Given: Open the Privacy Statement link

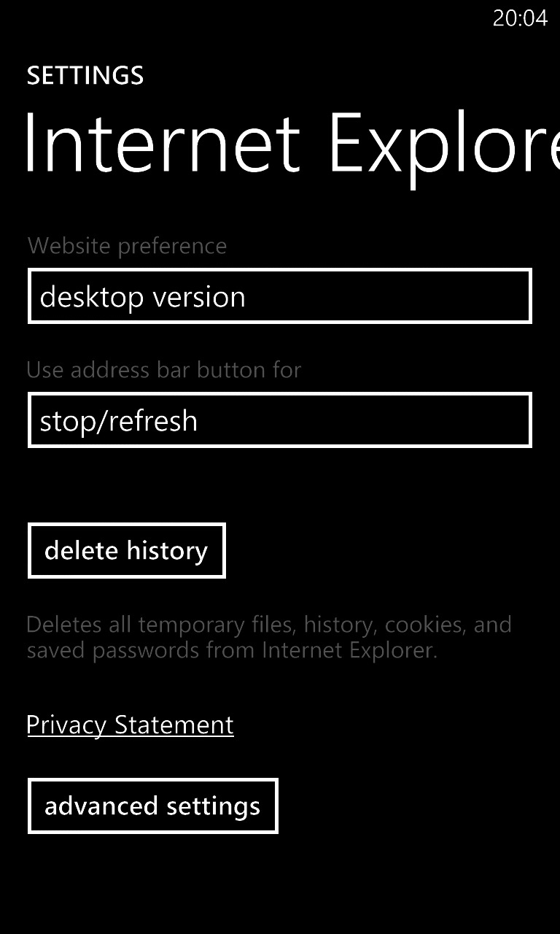Looking at the screenshot, I should click(130, 725).
